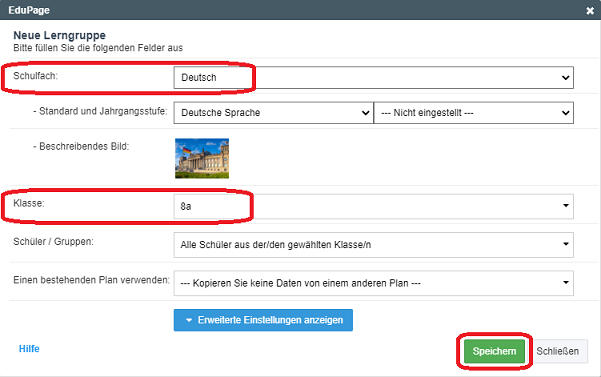Click the arrow on the Alle Schüler field
Viewport: 601px width, 377px height.
(x=566, y=244)
